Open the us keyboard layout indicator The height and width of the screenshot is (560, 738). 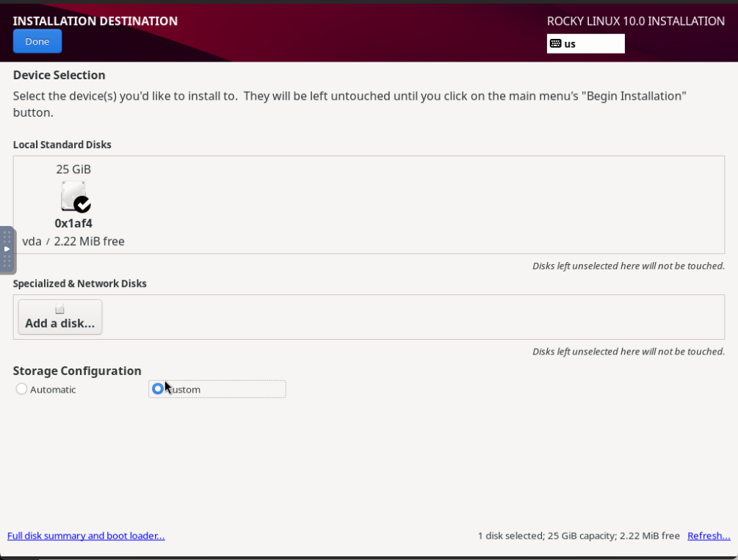[585, 44]
